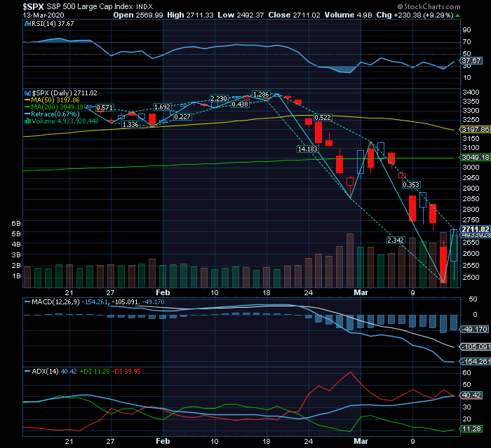Click the Low 2492.37 value

point(241,15)
